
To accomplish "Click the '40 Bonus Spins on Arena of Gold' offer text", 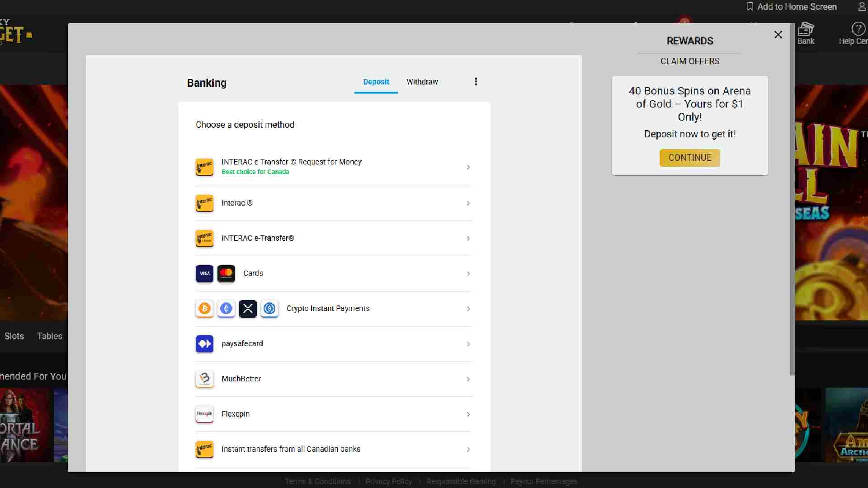I will coord(690,104).
